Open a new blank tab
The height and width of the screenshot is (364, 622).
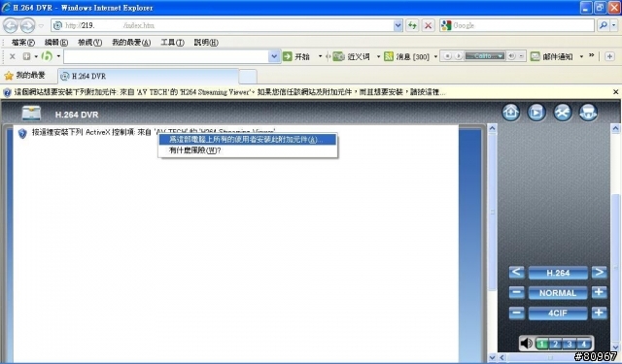[249, 77]
